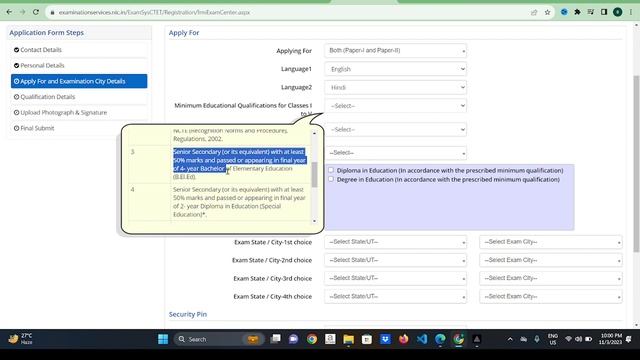Screen dimensions: 640x360
Task: Open 4th choice Select Exam City dropdown
Action: click(x=551, y=296)
